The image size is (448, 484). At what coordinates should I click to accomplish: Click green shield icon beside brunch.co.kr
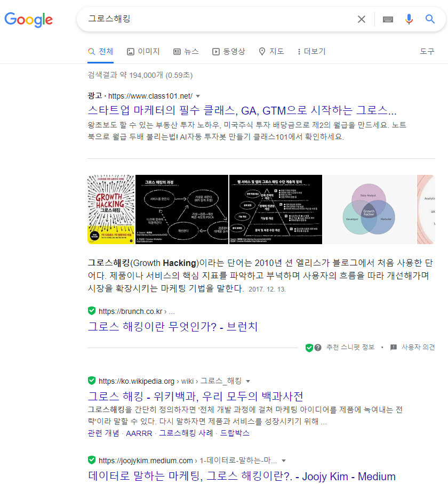pyautogui.click(x=92, y=311)
